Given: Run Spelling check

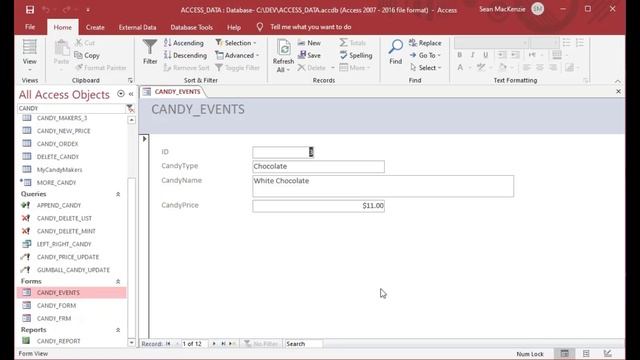Looking at the screenshot, I should coord(356,55).
